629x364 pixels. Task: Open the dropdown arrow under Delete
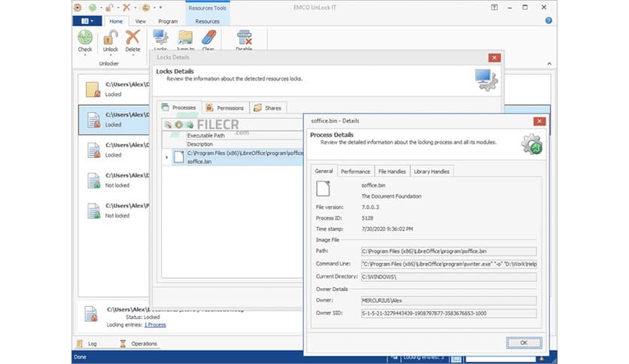[x=132, y=55]
